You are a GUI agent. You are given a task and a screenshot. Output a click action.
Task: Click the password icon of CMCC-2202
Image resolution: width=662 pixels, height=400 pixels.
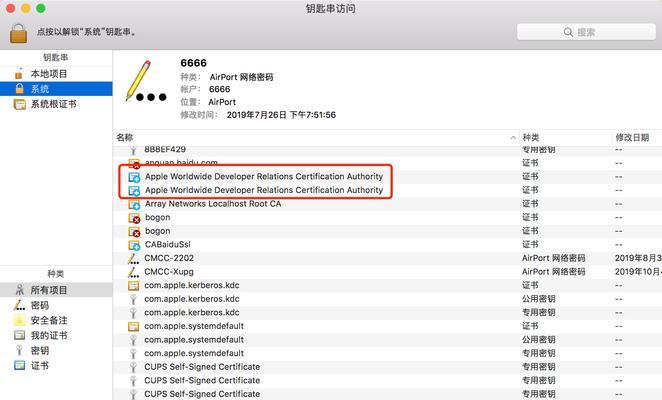tap(133, 259)
